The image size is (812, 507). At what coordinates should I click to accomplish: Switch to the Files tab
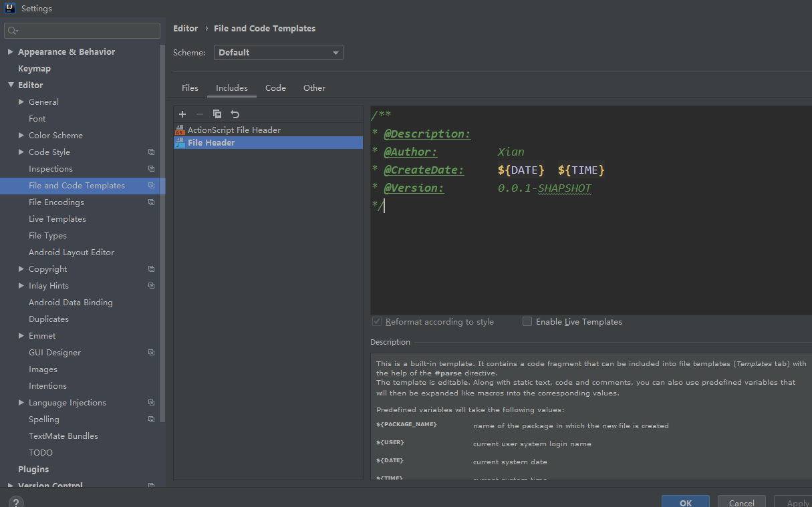190,88
